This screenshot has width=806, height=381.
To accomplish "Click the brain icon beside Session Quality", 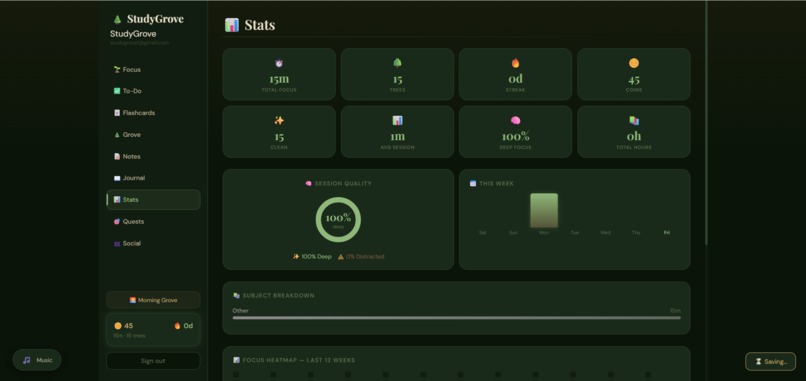I will point(308,183).
